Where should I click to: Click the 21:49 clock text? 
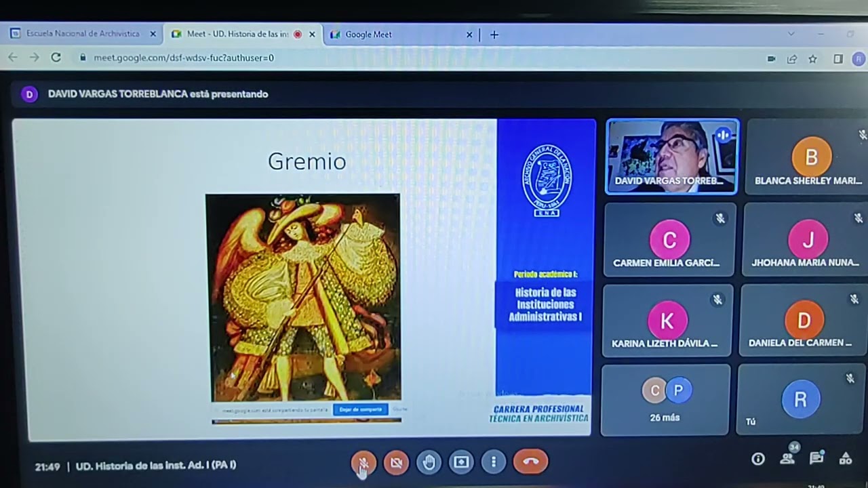pyautogui.click(x=47, y=466)
